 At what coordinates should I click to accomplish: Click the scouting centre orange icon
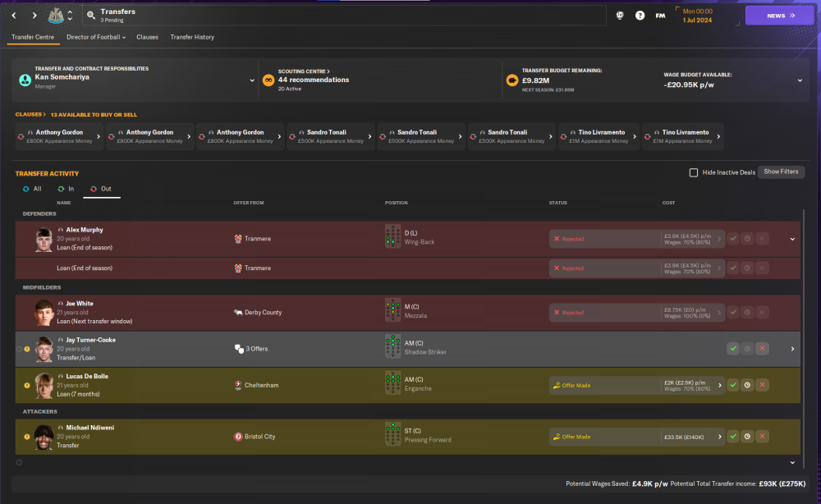[268, 80]
